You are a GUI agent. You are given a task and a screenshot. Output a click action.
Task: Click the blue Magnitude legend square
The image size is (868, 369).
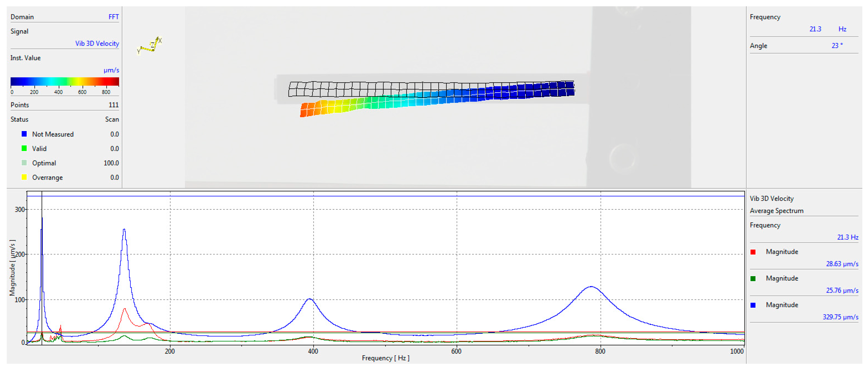[x=753, y=305]
